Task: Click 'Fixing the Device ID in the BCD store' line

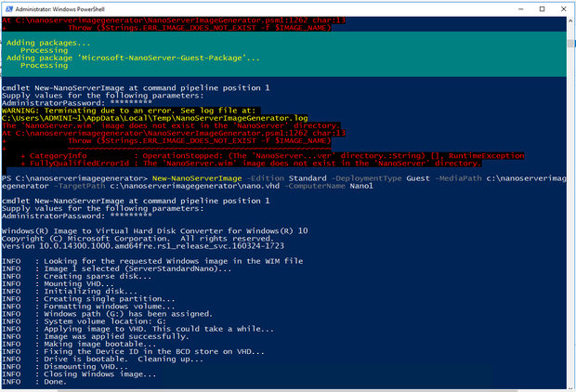Action: [x=134, y=351]
